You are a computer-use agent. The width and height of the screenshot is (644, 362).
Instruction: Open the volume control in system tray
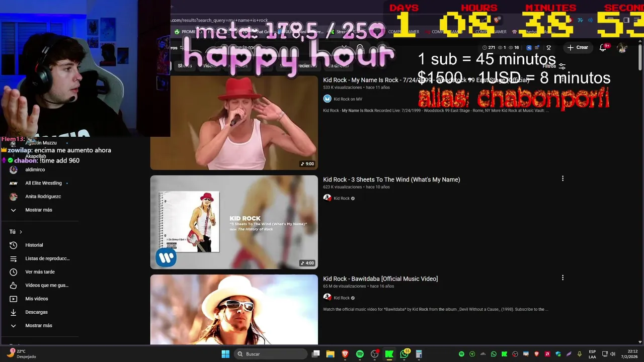click(612, 354)
